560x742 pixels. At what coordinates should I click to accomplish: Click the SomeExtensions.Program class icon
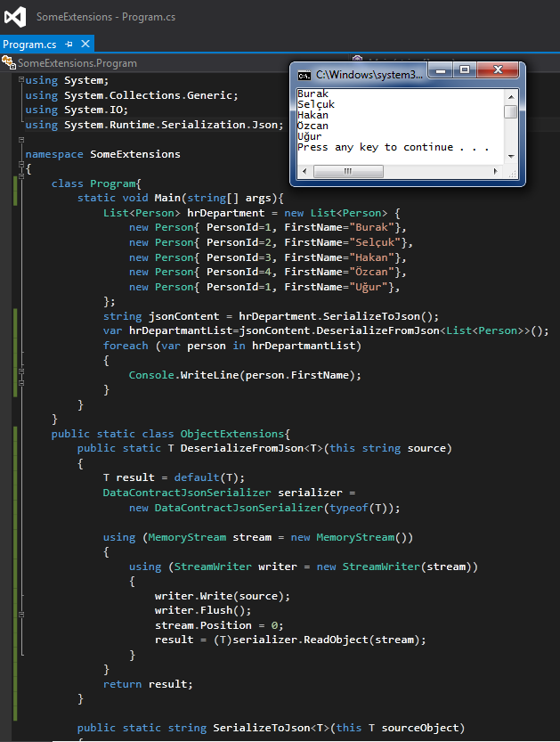(9, 63)
